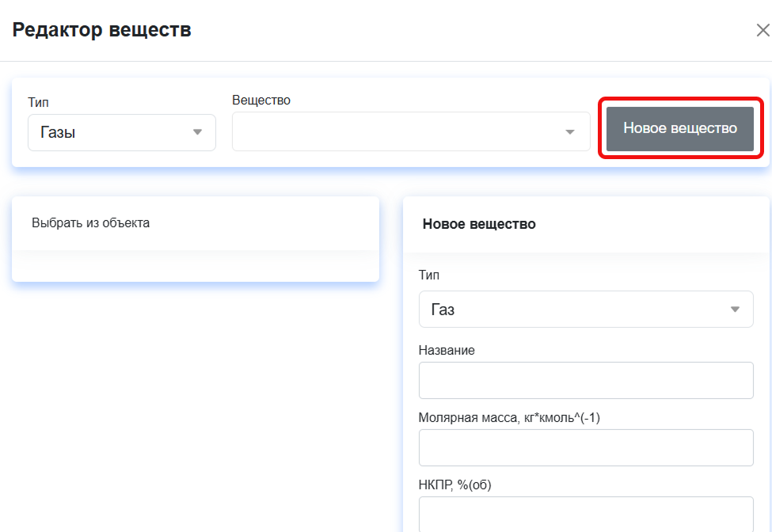Click the Новое вещество button
Image resolution: width=772 pixels, height=532 pixels.
[680, 128]
